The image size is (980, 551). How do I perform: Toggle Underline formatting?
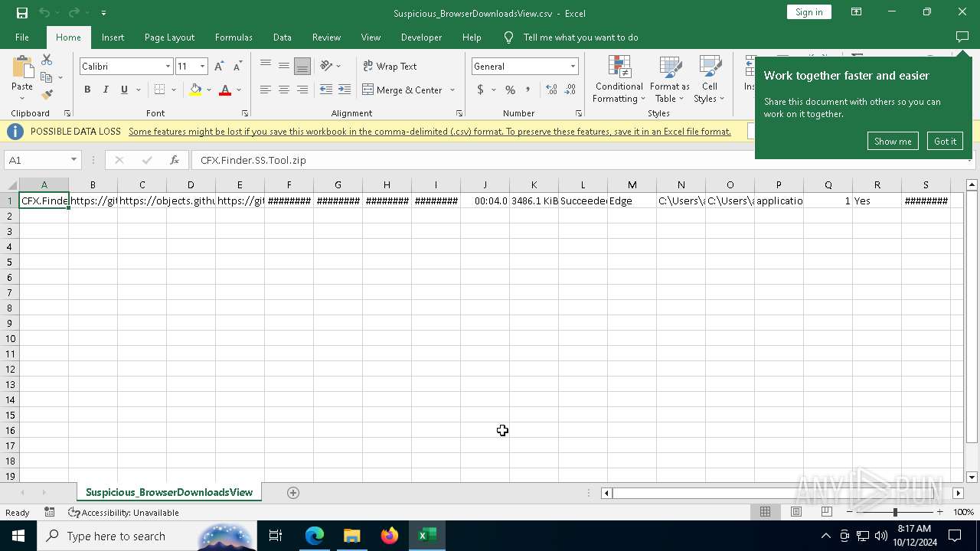124,90
